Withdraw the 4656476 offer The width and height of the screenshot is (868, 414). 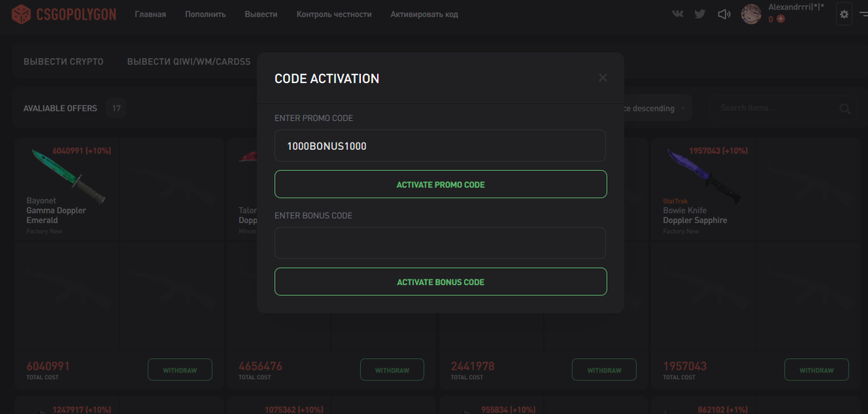(392, 370)
